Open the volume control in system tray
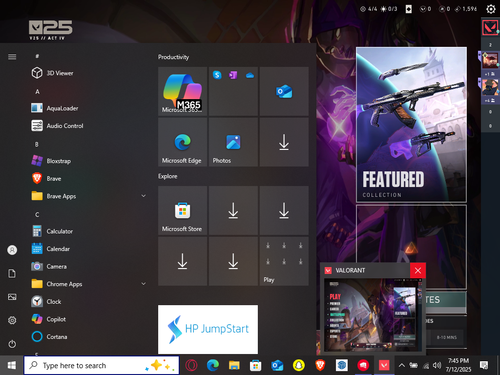Viewport: 500px width, 375px height. [x=437, y=365]
